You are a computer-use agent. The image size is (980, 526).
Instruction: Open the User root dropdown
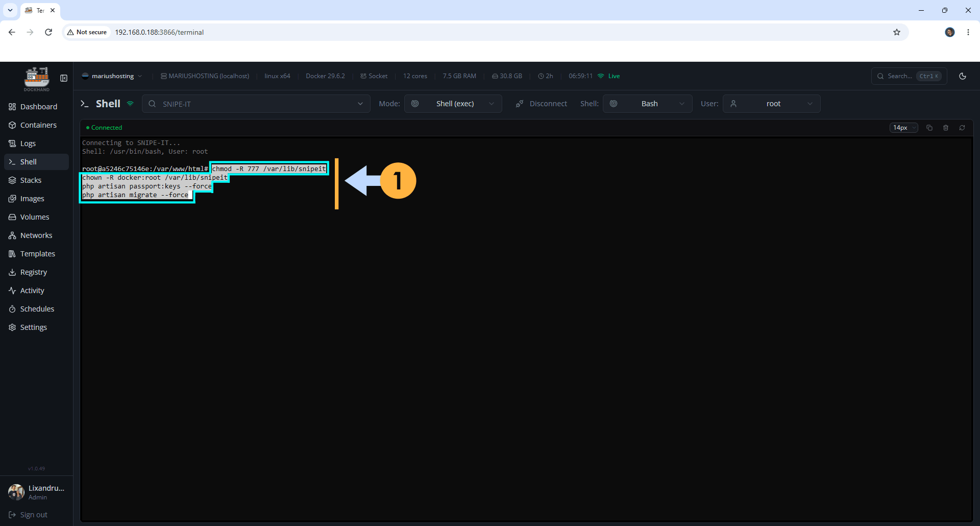click(x=771, y=104)
